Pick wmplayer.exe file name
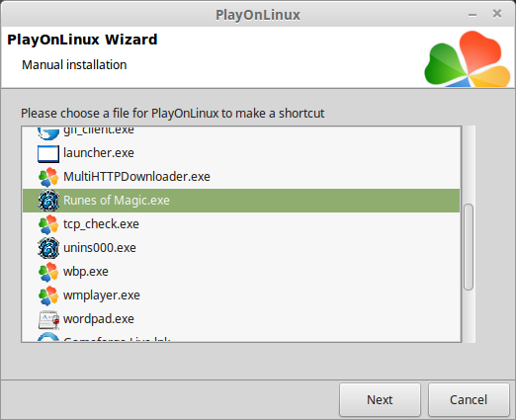516x420 pixels. [102, 295]
